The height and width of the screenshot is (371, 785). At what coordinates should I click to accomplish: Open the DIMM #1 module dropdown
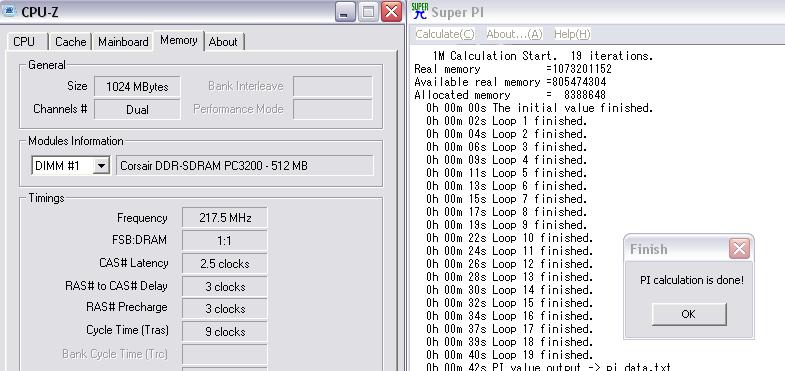tap(101, 165)
